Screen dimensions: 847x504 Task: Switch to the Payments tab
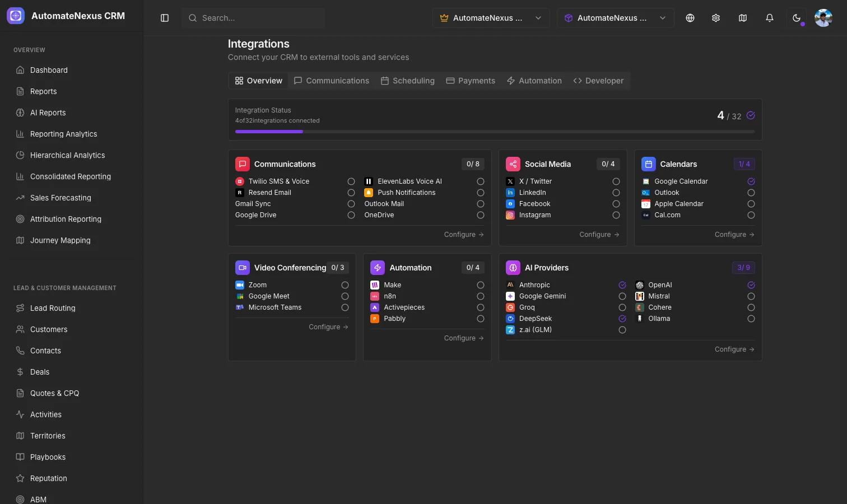click(471, 81)
